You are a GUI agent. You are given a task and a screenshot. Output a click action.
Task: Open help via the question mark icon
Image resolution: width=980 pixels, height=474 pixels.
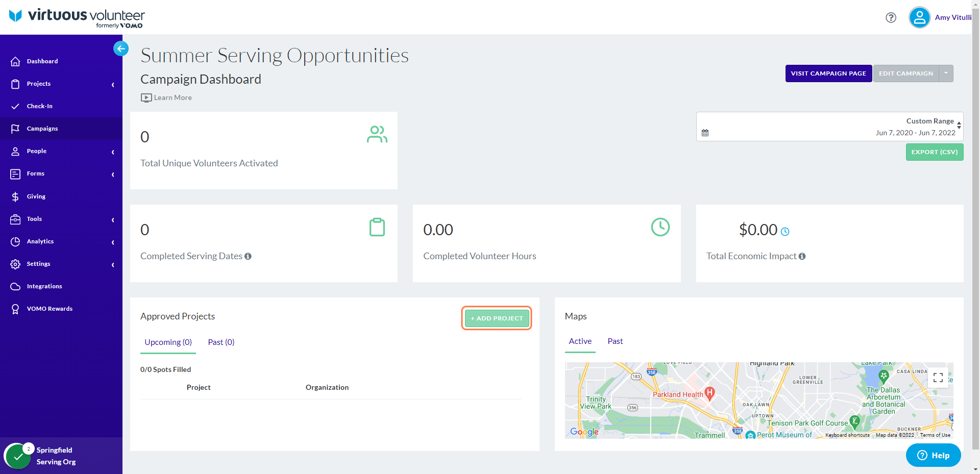pos(891,17)
